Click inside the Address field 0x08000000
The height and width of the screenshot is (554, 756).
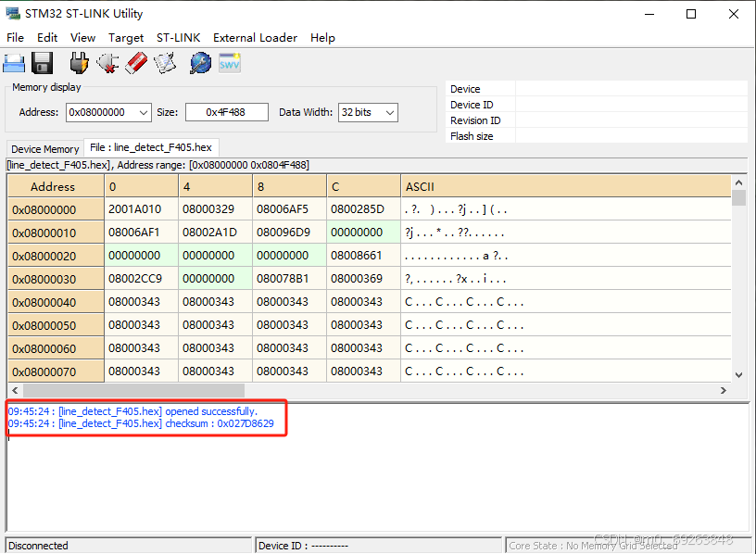click(x=102, y=112)
